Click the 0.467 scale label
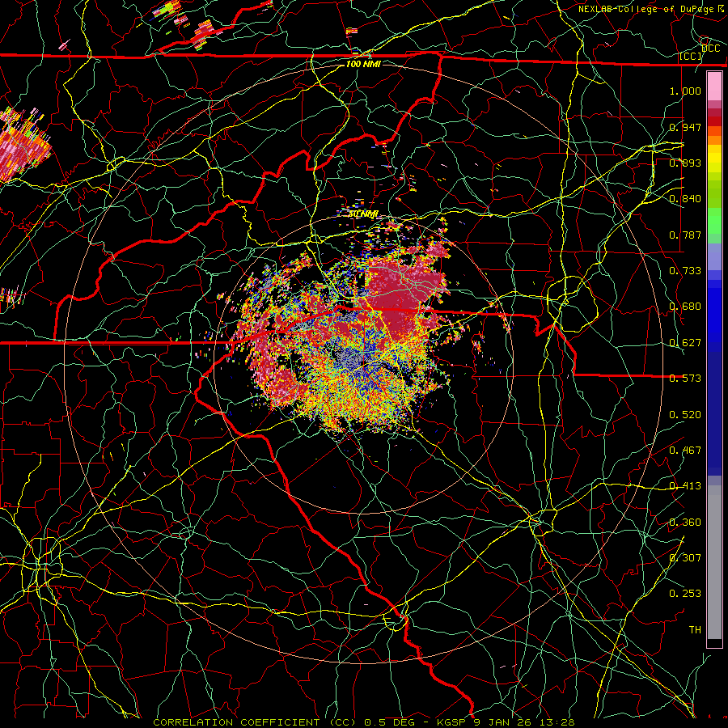Screen dimensions: 728x728 click(x=685, y=451)
